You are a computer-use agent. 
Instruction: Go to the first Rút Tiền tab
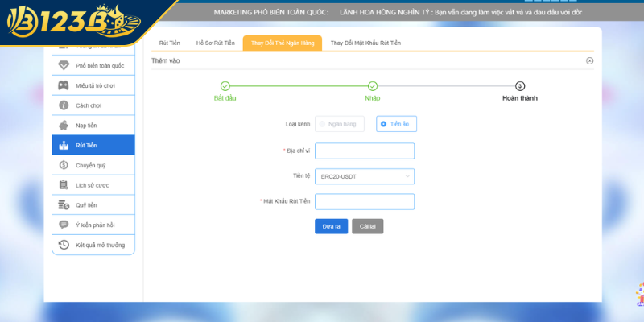(169, 43)
